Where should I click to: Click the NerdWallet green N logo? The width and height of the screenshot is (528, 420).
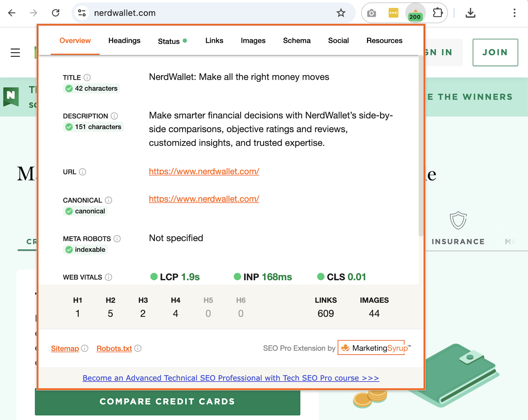point(11,97)
